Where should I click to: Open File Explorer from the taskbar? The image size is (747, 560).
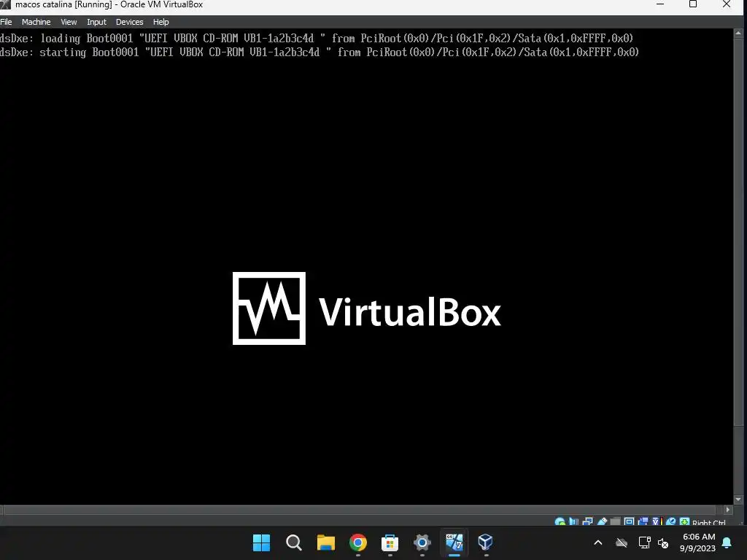point(326,542)
